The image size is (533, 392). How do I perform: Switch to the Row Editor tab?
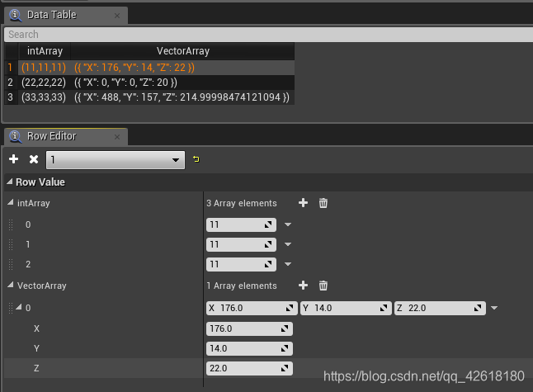[66, 136]
